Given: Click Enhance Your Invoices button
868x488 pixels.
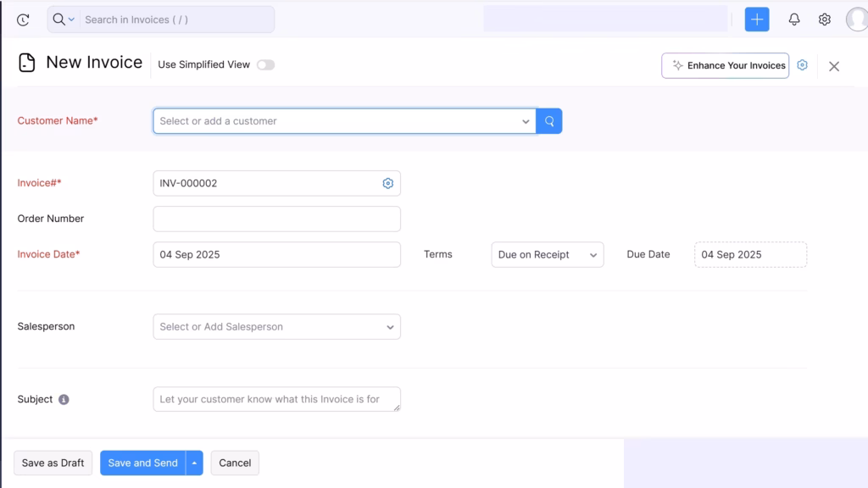Looking at the screenshot, I should click(x=725, y=65).
